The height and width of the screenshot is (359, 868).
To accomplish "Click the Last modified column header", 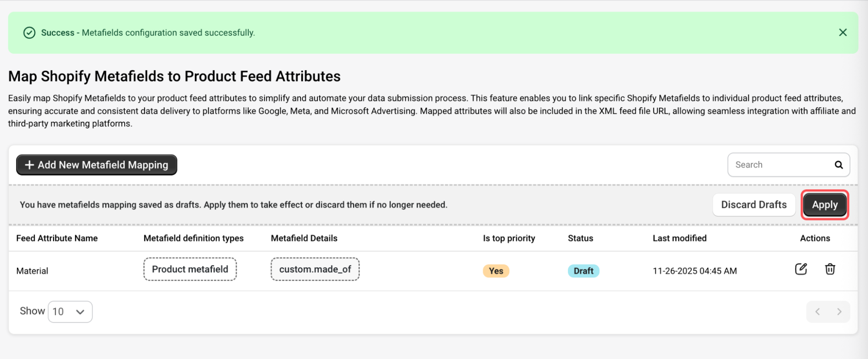I will 679,238.
